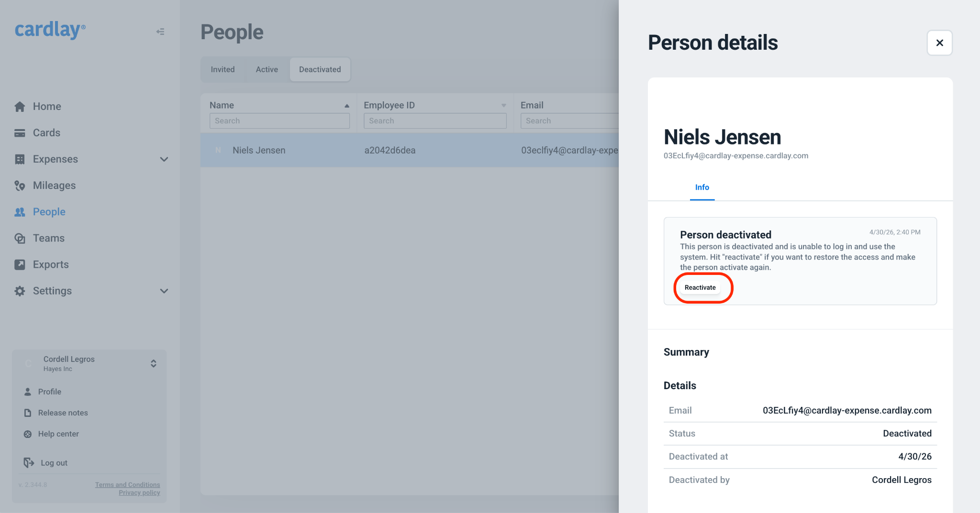
Task: Open Terms and Conditions link
Action: click(x=127, y=485)
